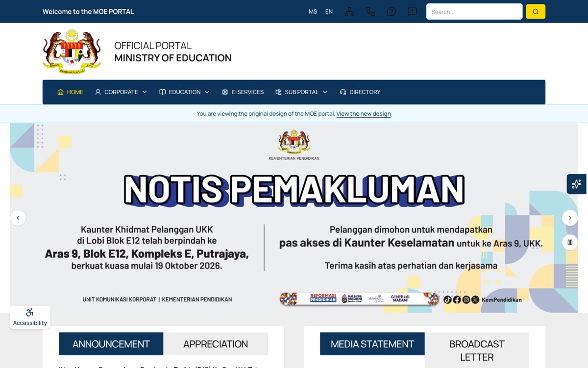Click the yellow search magnifier button
This screenshot has height=368, width=588.
[536, 11]
